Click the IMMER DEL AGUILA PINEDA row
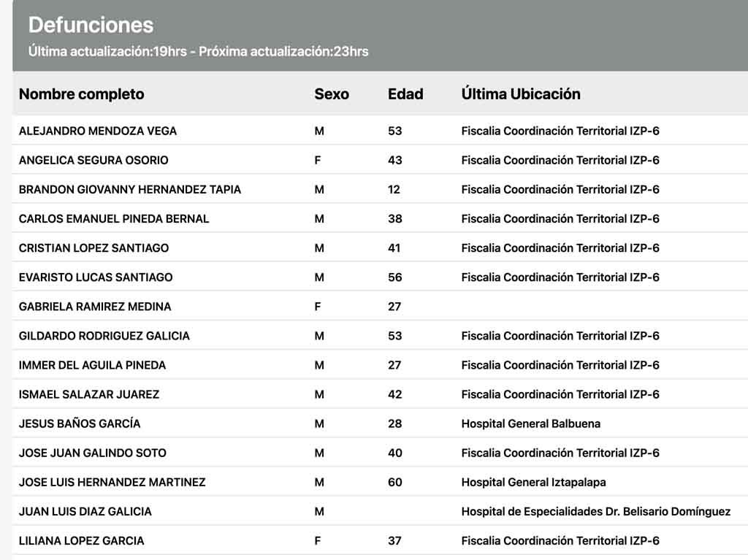The height and width of the screenshot is (560, 748). coord(380,365)
